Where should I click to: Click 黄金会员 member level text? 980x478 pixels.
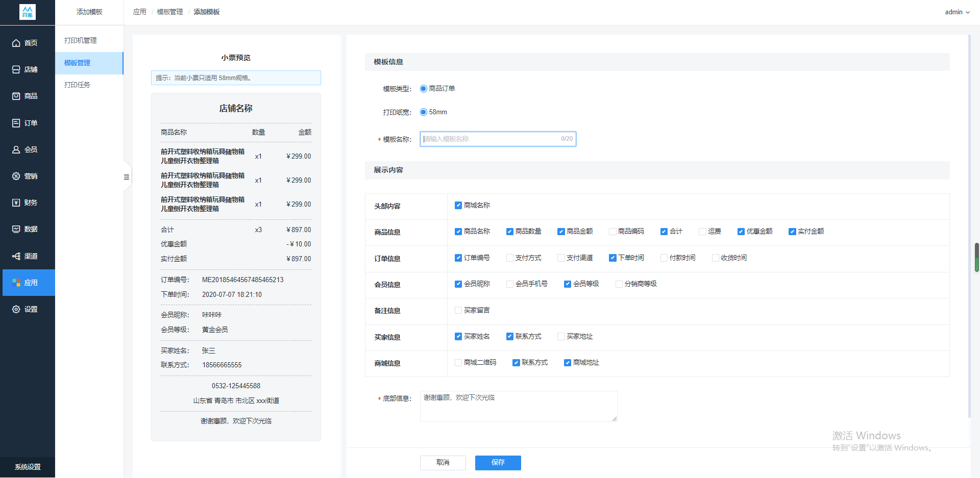pyautogui.click(x=215, y=330)
